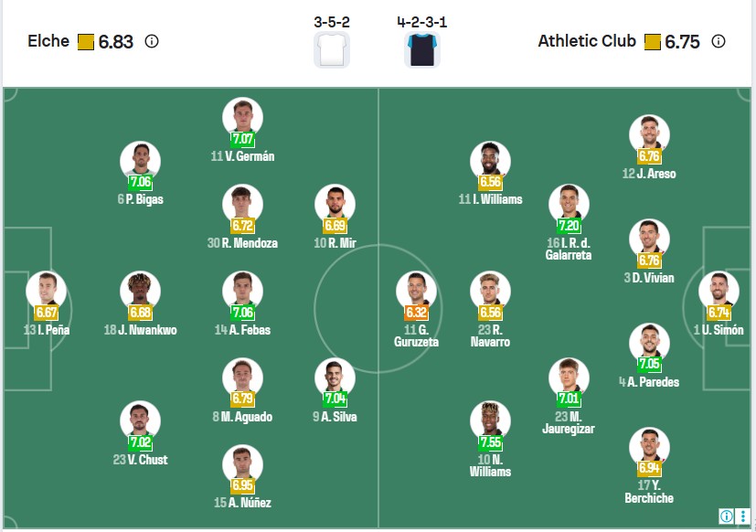The height and width of the screenshot is (532, 756).
Task: Click the 7.20 rating badge of R. d. Galarreta
Action: click(x=570, y=225)
